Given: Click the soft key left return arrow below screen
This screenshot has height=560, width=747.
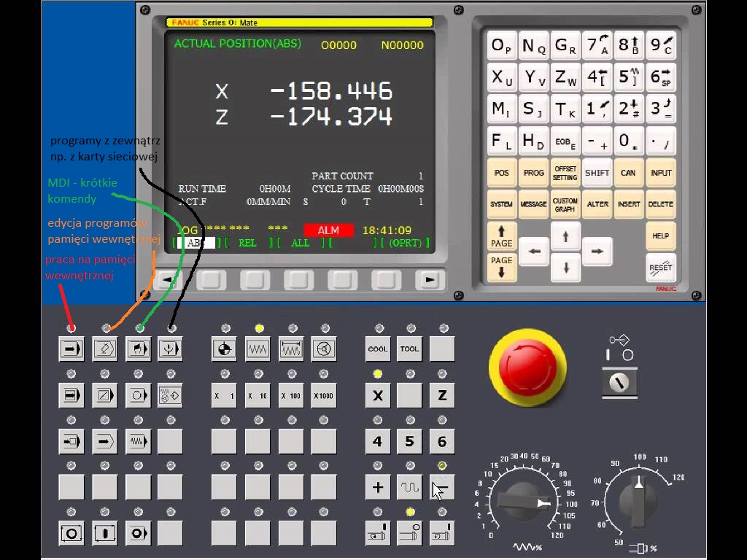Looking at the screenshot, I should click(x=167, y=280).
